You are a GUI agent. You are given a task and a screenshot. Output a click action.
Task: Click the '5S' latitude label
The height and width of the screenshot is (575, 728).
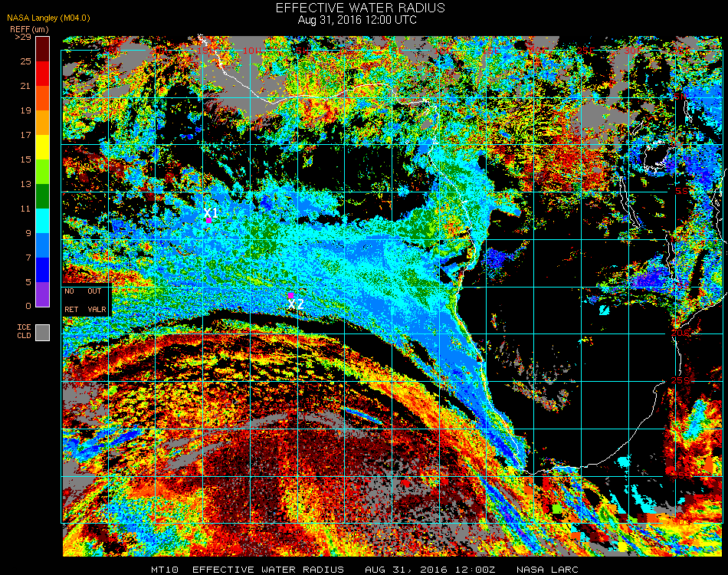tap(681, 192)
